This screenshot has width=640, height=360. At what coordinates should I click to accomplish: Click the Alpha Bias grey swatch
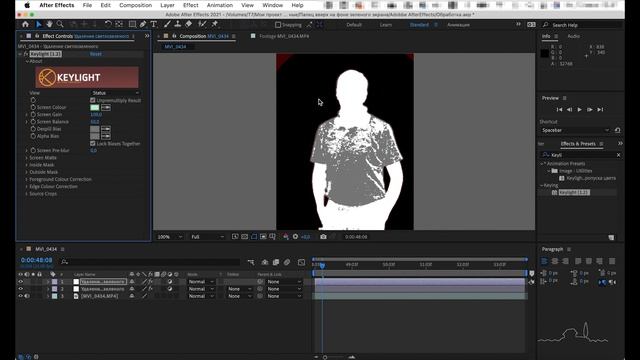(x=95, y=136)
